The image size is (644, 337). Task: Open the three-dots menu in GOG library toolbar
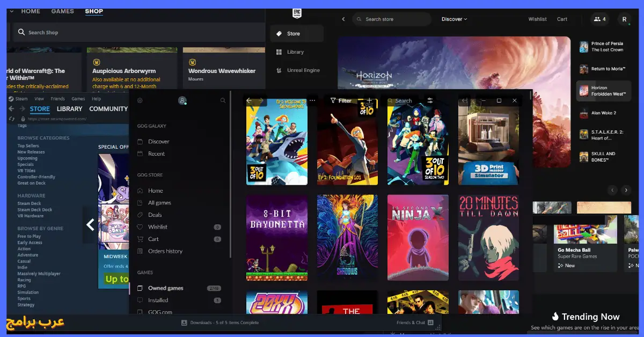tap(313, 100)
